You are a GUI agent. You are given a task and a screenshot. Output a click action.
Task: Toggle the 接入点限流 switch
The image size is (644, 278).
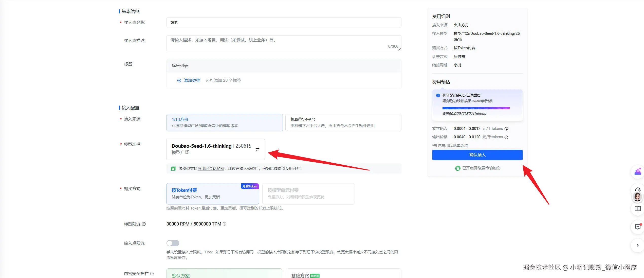(x=173, y=243)
